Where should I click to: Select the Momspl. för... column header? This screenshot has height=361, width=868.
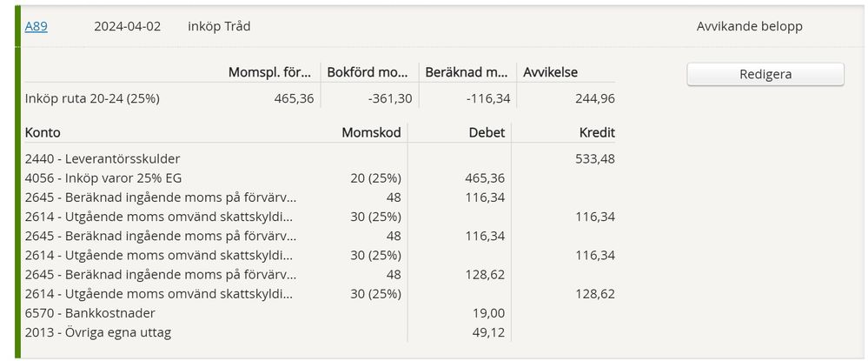268,72
